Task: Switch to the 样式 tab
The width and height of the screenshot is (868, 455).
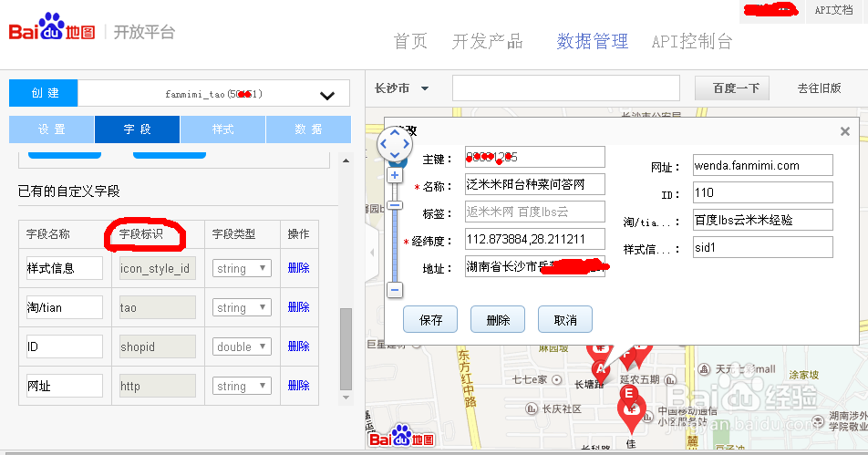Action: (222, 129)
